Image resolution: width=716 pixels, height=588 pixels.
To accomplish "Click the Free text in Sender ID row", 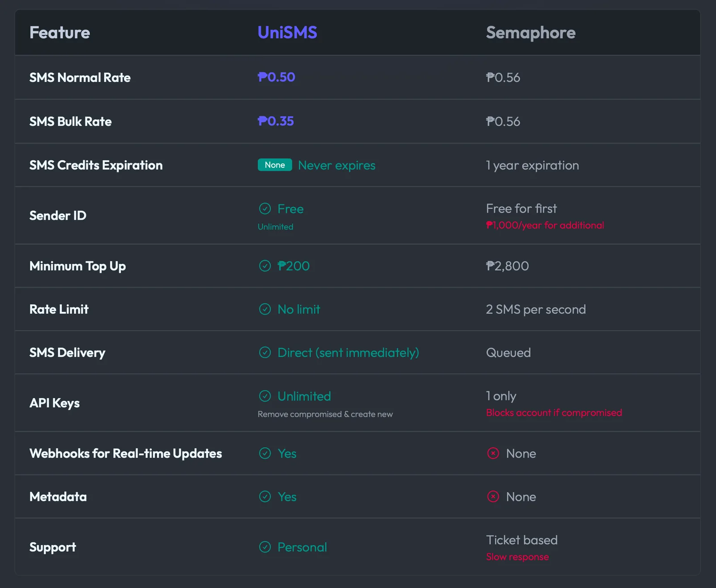I will (x=290, y=209).
